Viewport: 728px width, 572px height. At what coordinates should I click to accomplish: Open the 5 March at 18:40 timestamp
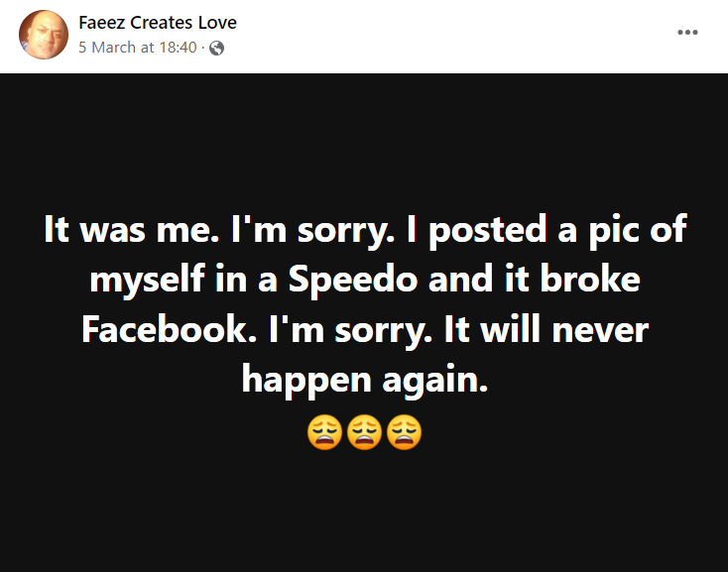click(137, 48)
